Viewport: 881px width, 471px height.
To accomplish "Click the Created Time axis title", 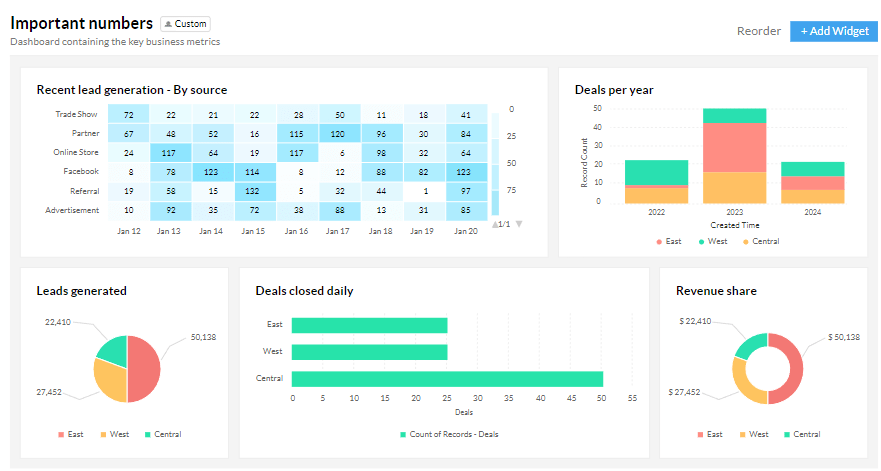I will 734,225.
